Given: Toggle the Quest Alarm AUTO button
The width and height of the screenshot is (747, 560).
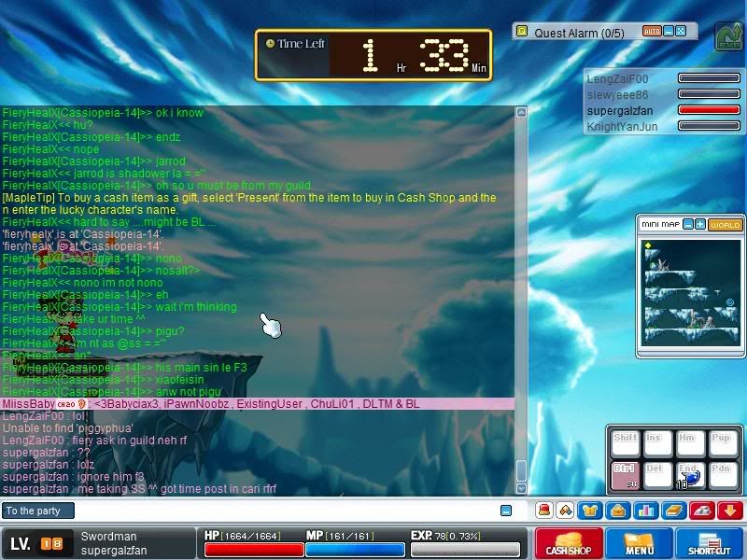Looking at the screenshot, I should pyautogui.click(x=652, y=32).
